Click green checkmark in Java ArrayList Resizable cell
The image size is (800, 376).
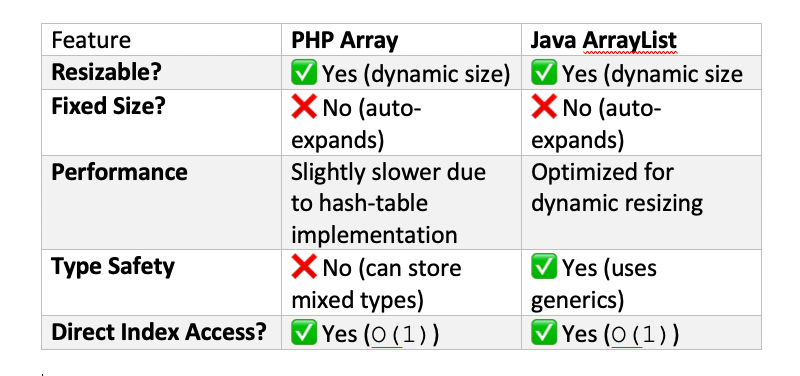click(544, 73)
